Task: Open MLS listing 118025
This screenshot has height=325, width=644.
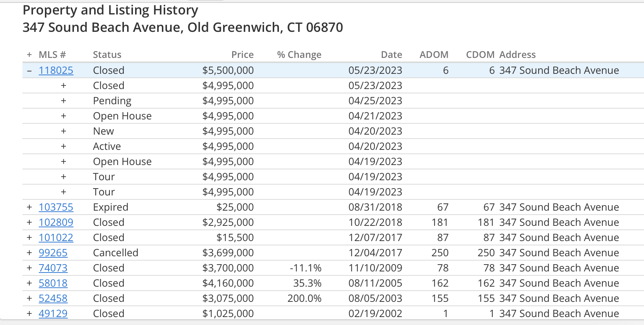Action: [x=56, y=71]
